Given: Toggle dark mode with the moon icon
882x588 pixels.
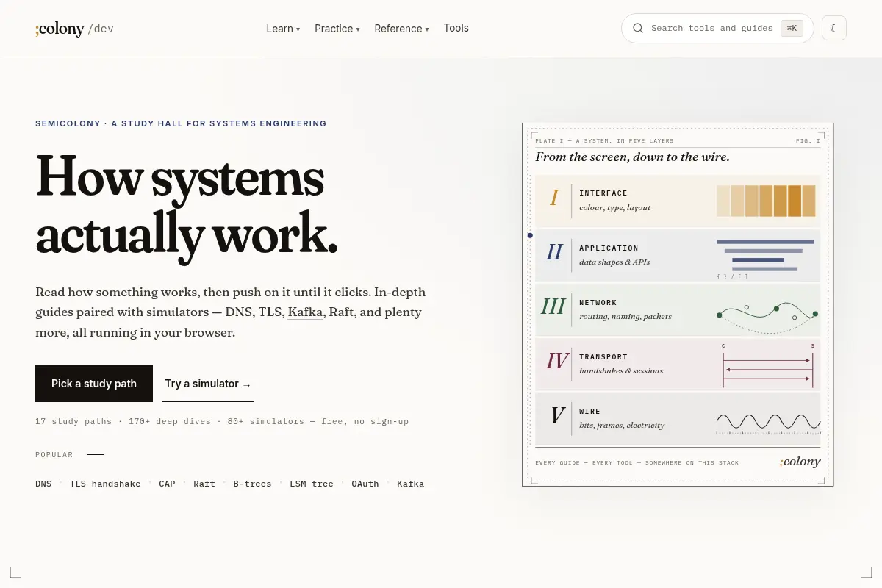Looking at the screenshot, I should [834, 28].
